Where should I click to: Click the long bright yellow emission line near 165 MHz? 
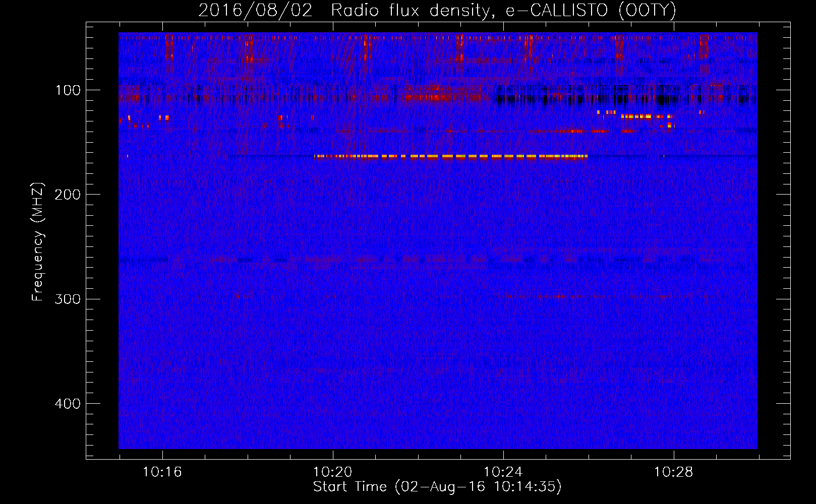point(451,156)
